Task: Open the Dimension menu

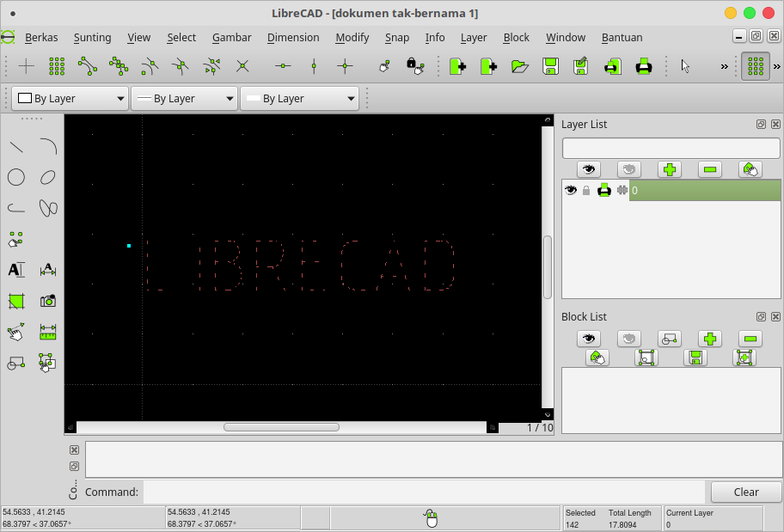Action: click(x=293, y=38)
